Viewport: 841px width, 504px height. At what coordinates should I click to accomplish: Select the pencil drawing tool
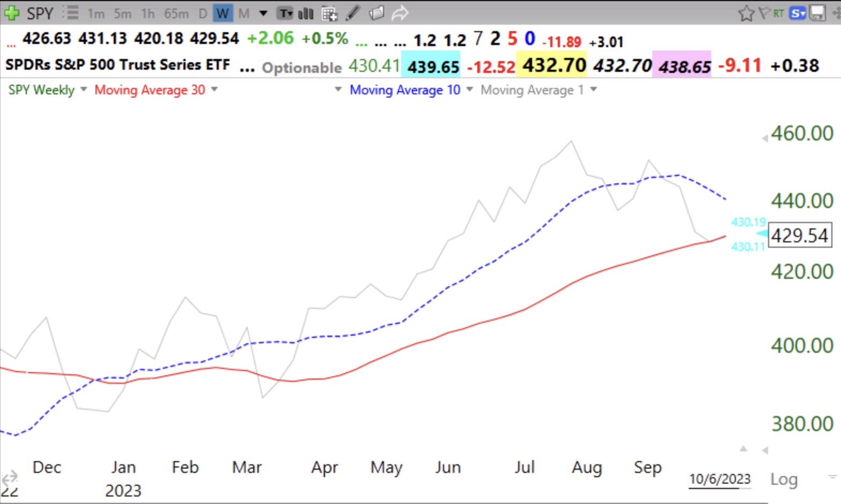tap(352, 13)
